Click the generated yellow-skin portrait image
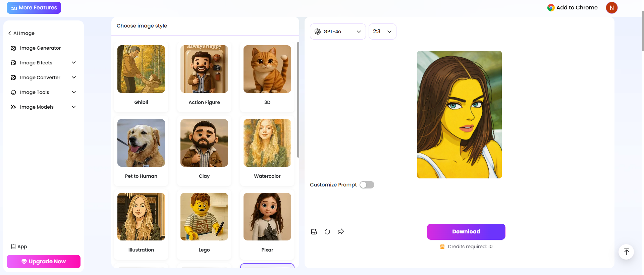 [460, 115]
